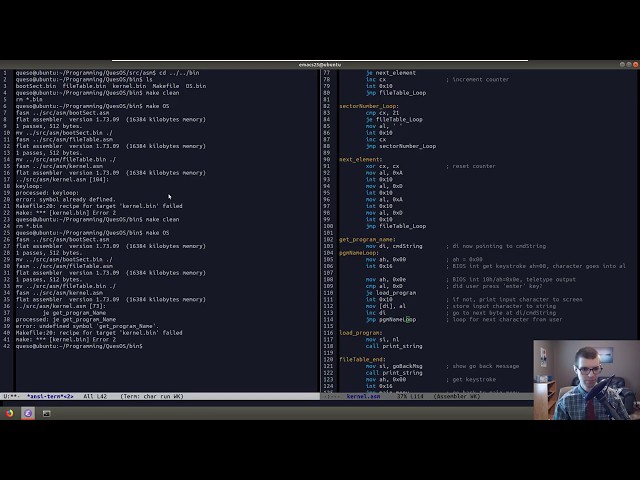Close the Emacs window with red button
The width and height of the screenshot is (640, 480).
[636, 64]
